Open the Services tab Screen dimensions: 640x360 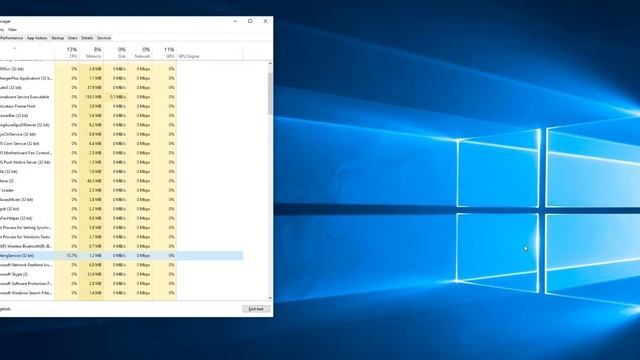[104, 38]
